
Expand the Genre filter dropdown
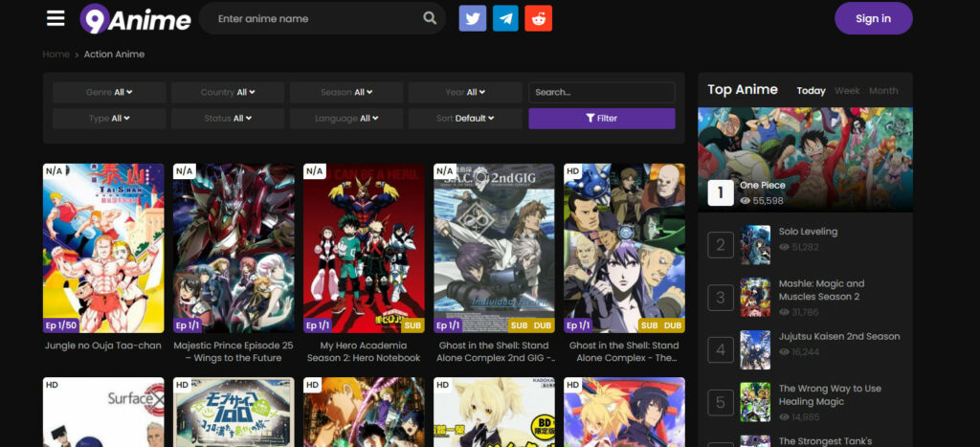point(109,92)
